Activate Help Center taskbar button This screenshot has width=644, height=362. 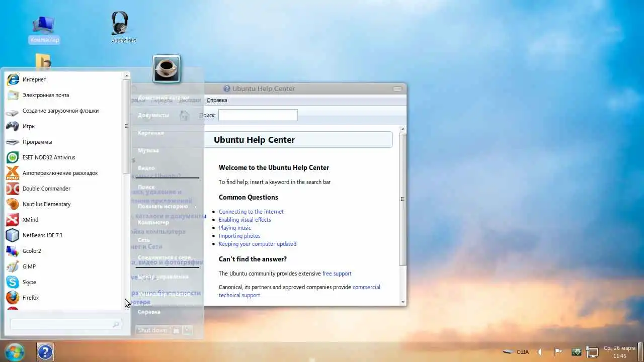45,351
